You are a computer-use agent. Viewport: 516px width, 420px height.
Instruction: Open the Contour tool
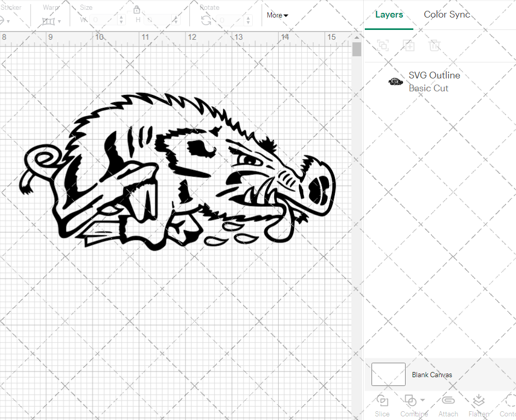pos(508,405)
